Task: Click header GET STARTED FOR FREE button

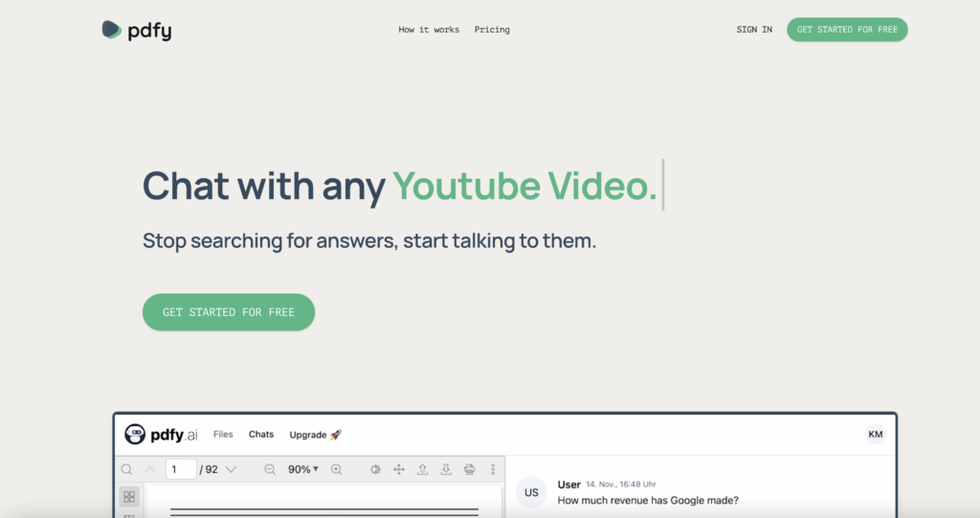Action: (x=847, y=30)
